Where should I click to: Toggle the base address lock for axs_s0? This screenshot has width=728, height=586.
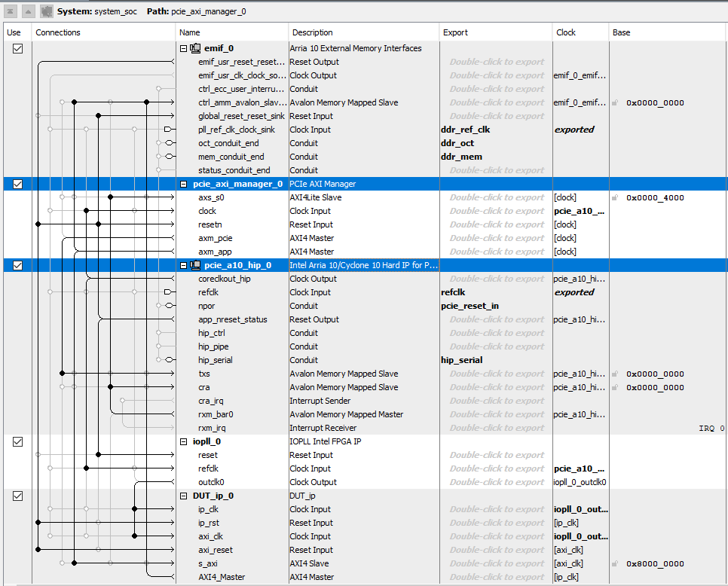(615, 197)
